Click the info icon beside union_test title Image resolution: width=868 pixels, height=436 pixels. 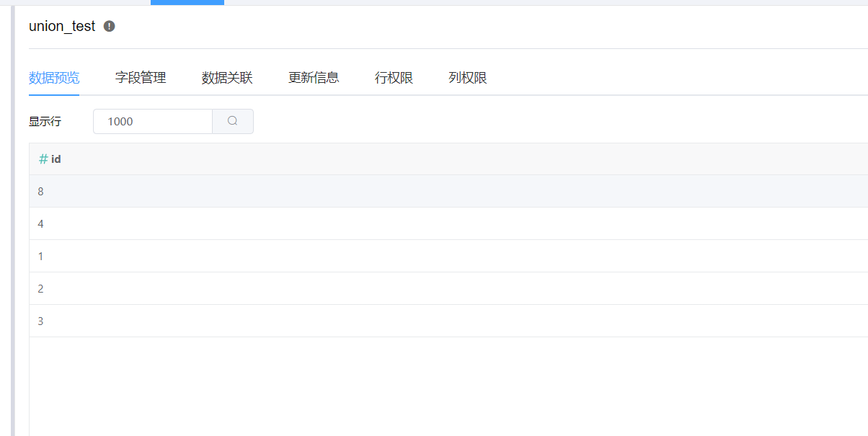click(109, 26)
